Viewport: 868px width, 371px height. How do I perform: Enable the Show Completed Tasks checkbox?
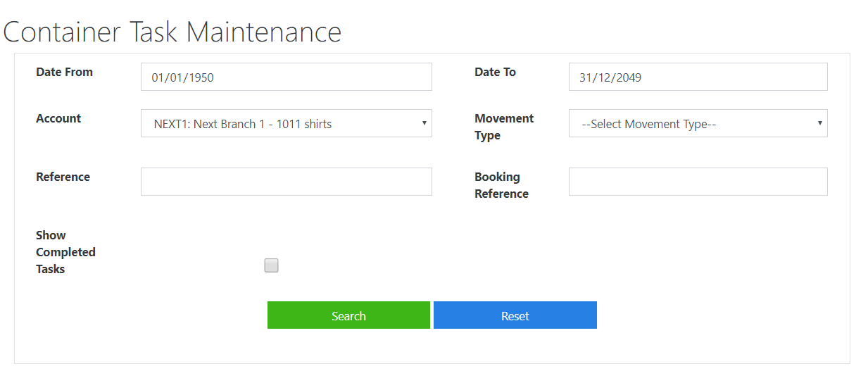pos(271,265)
